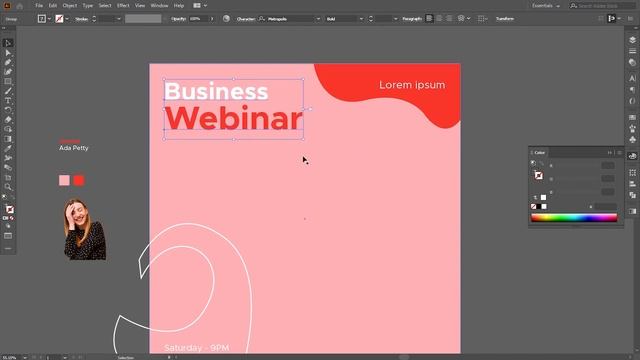
Task: Select the Artboard tool
Action: (8, 178)
